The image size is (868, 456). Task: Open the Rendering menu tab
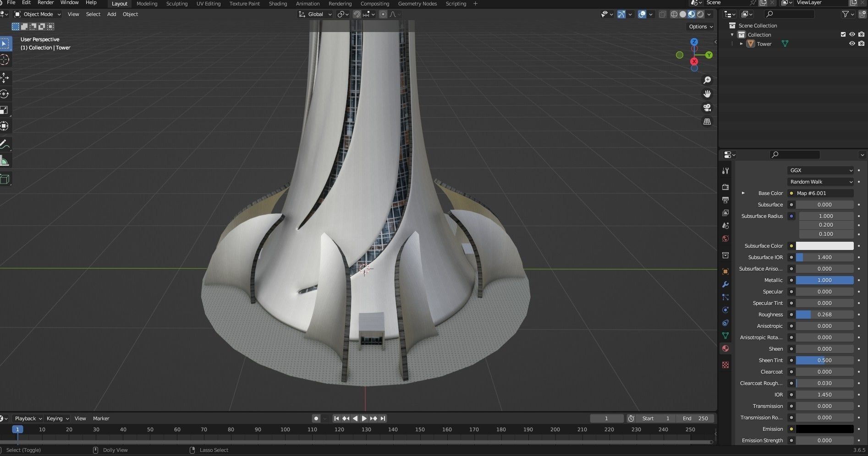(x=340, y=4)
